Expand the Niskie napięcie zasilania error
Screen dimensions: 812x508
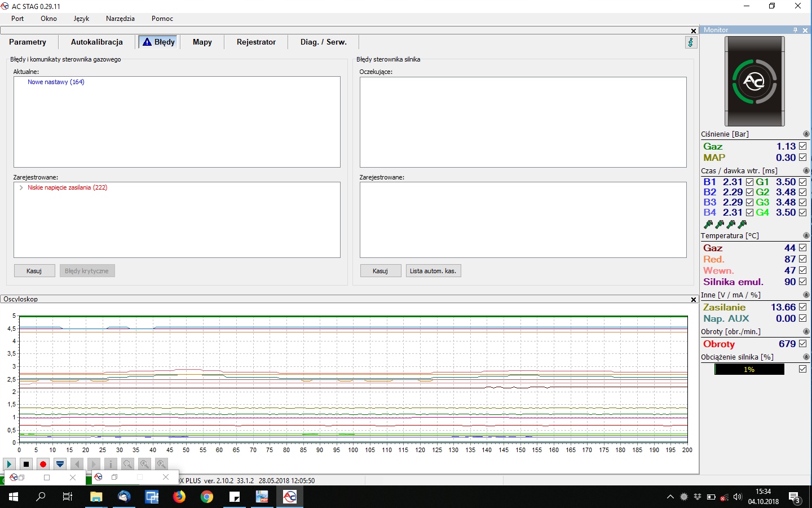[21, 187]
